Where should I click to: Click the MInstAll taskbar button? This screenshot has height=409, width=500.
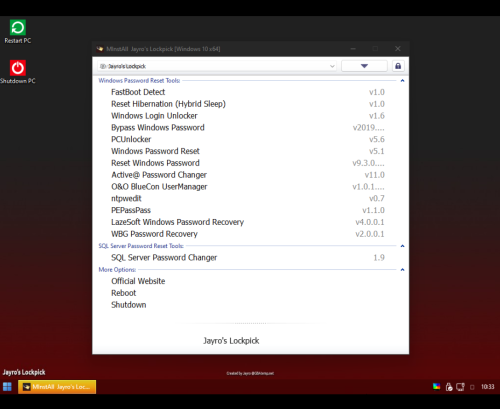tap(57, 387)
